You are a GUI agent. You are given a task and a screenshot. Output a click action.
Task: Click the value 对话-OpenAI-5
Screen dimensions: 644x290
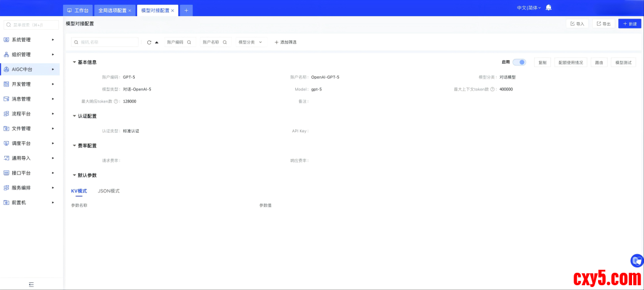click(x=137, y=89)
